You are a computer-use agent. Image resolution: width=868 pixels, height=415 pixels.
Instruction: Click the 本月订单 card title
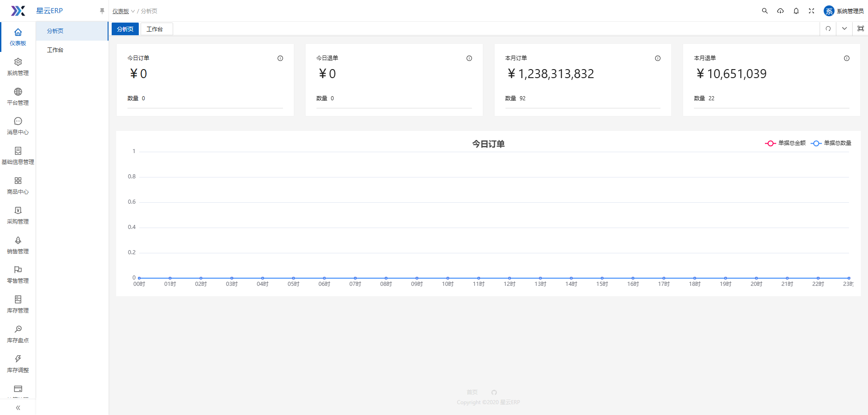pyautogui.click(x=516, y=58)
